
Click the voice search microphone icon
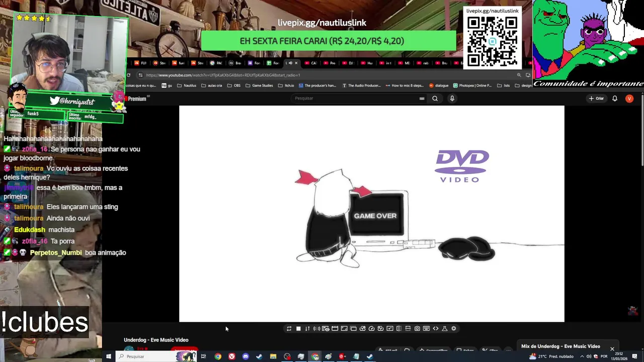(x=452, y=99)
